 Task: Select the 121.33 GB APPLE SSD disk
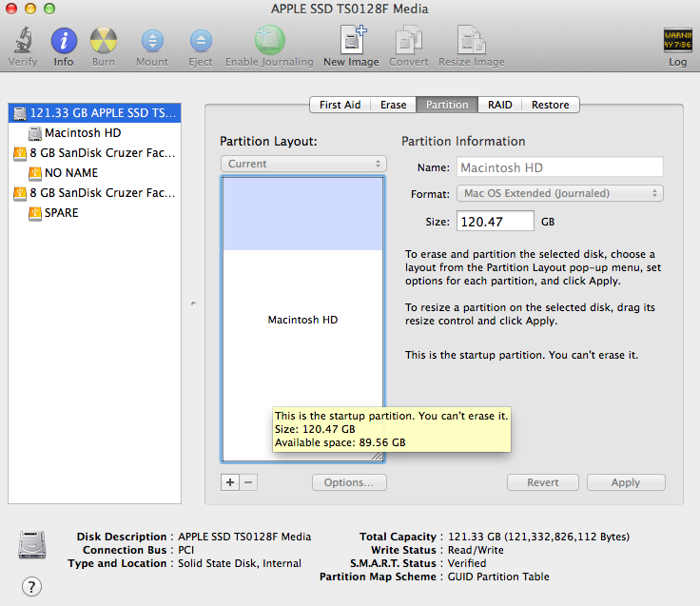(x=95, y=113)
